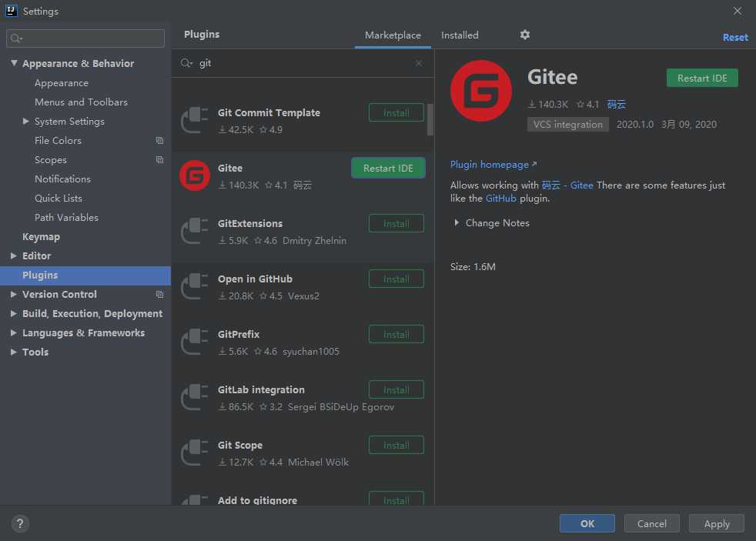The height and width of the screenshot is (541, 756).
Task: Click the GitExtensions plugin icon
Action: pyautogui.click(x=195, y=231)
